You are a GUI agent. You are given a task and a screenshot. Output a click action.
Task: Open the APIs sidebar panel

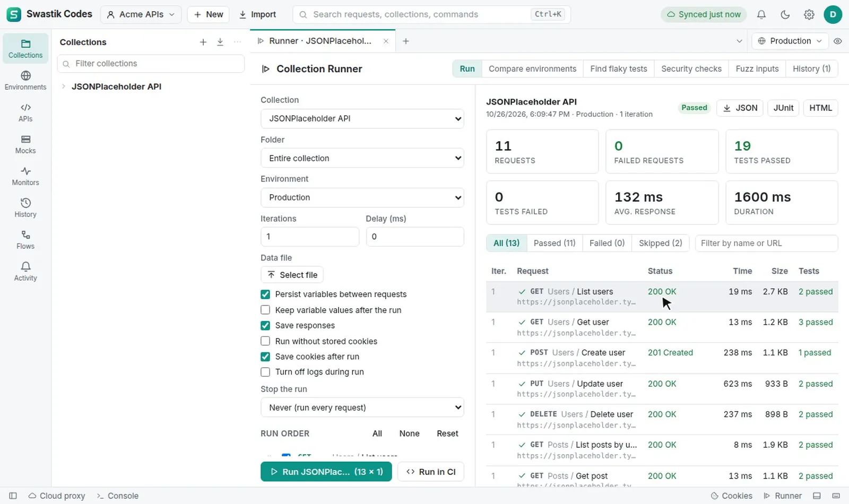(25, 112)
